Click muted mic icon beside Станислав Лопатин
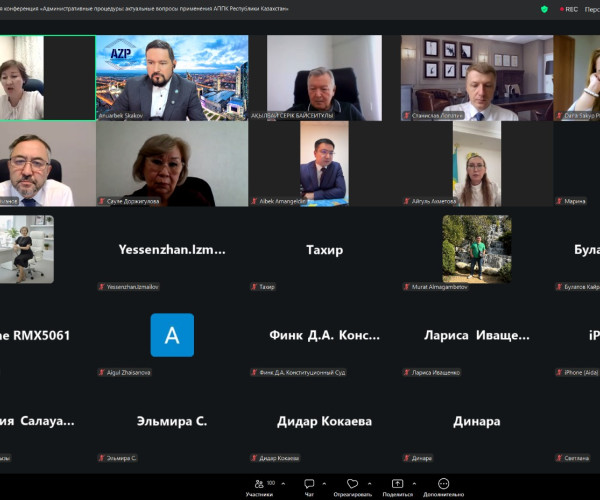This screenshot has height=500, width=600. 407,115
